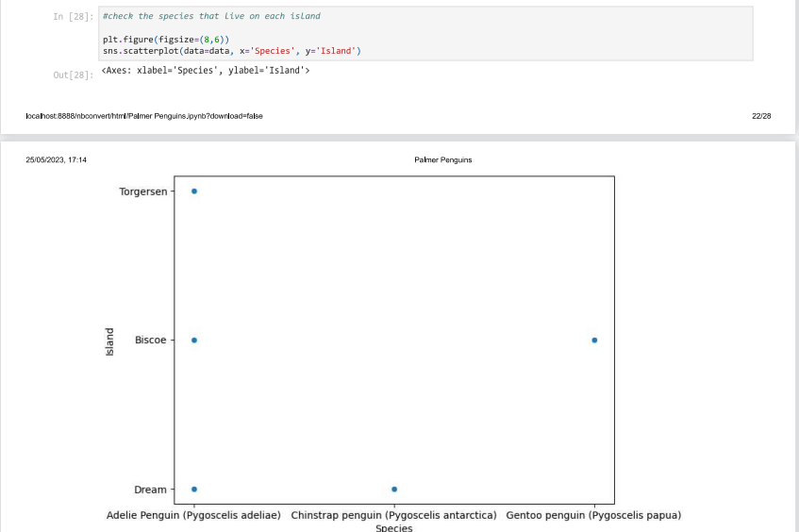The image size is (799, 532).
Task: Click the Biscoe Gentoo data point
Action: point(594,340)
